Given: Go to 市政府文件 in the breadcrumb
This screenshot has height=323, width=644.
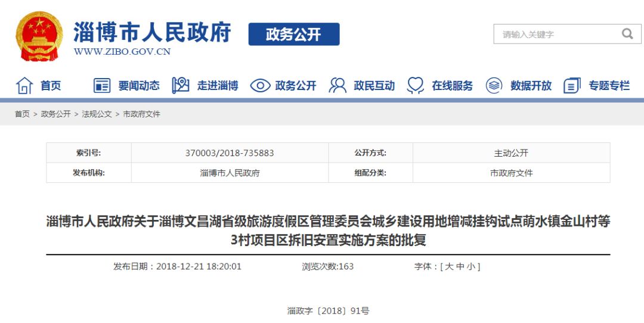Looking at the screenshot, I should pos(142,114).
